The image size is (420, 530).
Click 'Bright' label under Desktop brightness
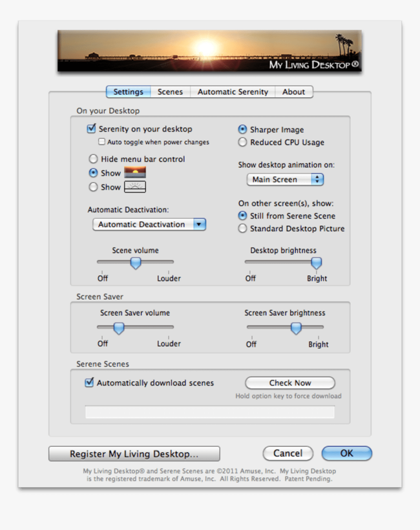[317, 278]
